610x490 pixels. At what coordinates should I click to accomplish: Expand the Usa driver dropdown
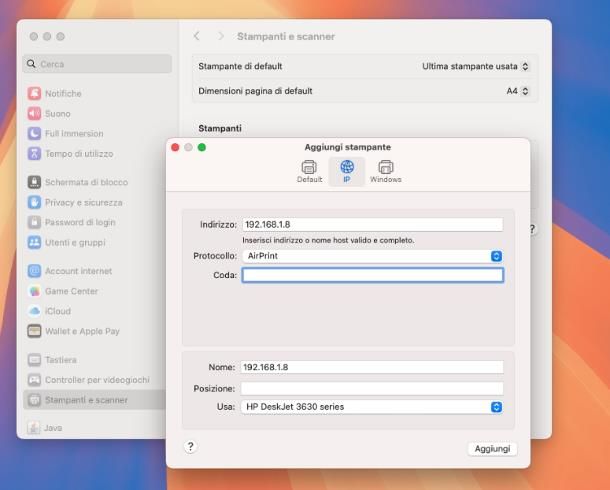coord(372,407)
